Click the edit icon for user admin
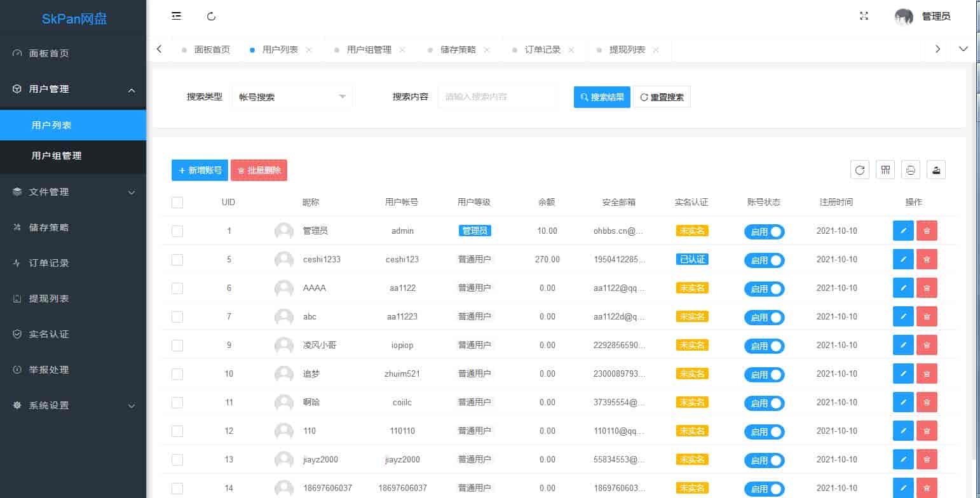 pos(903,231)
